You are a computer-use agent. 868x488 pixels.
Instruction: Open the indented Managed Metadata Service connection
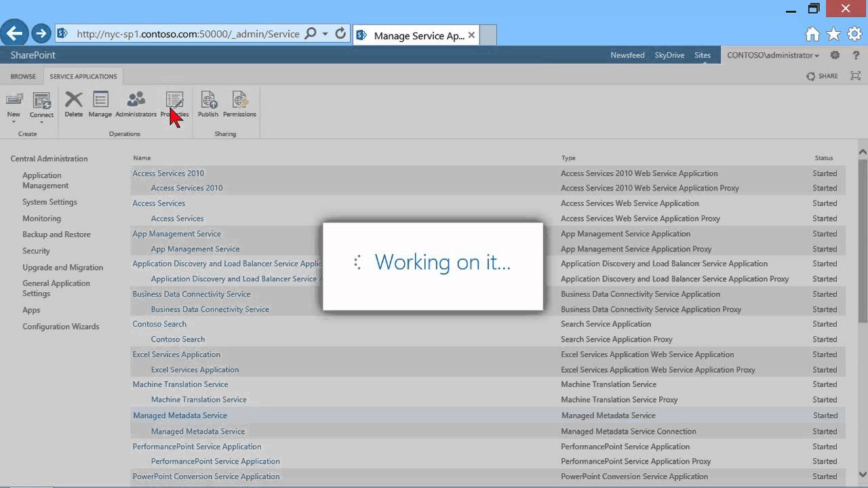[198, 432]
